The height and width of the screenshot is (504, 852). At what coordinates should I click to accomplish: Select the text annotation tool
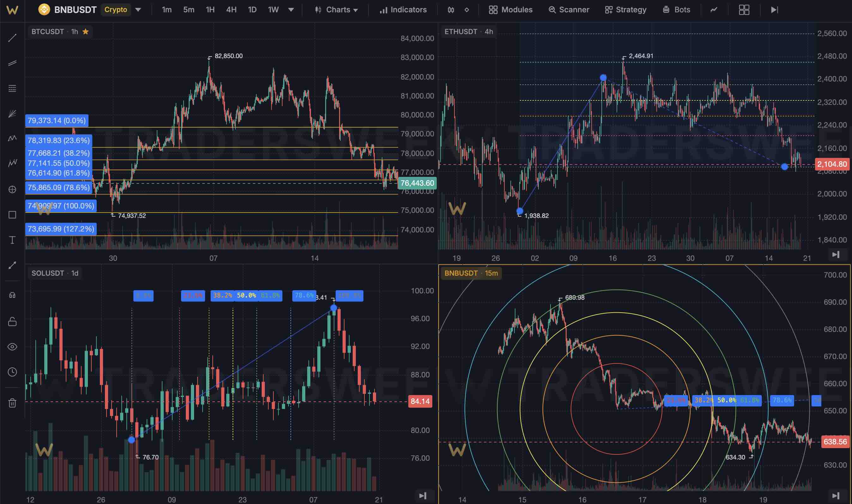point(12,240)
